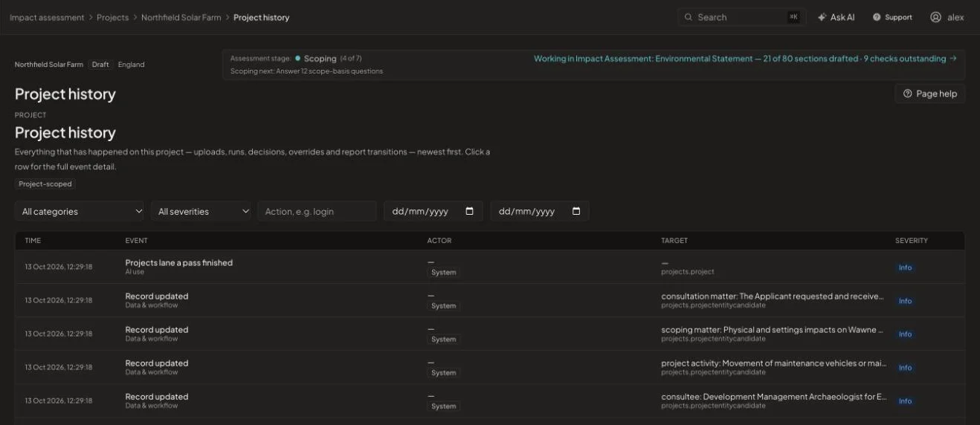
Task: Open calendar picker on second date field
Action: [576, 211]
